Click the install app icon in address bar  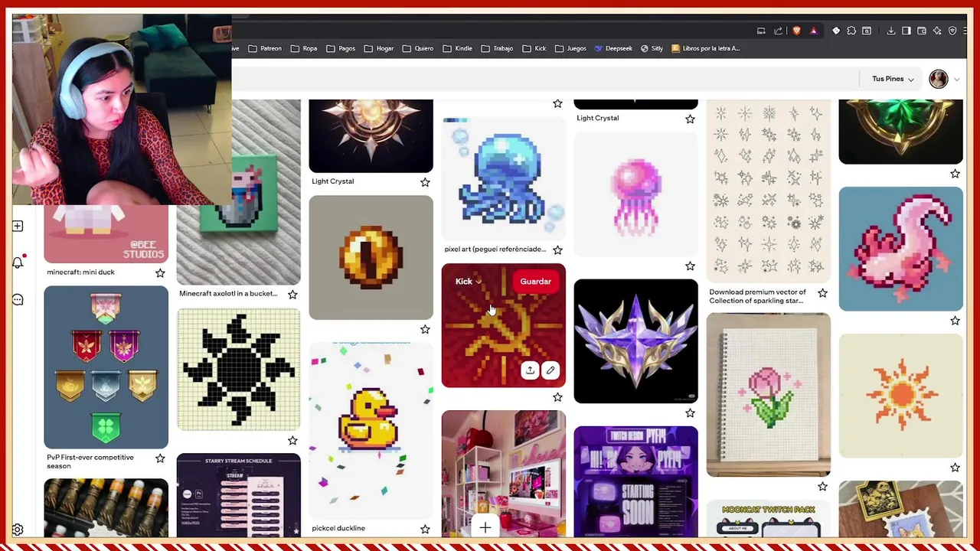tap(761, 31)
